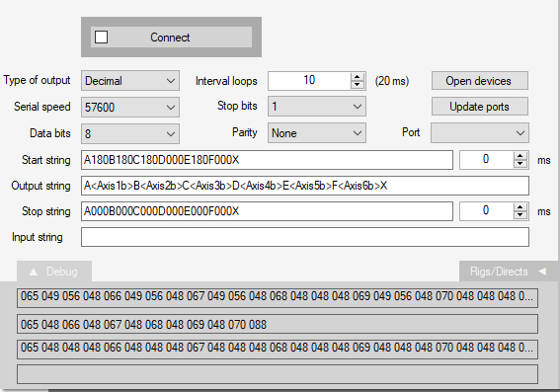Click the Serial speed label
The width and height of the screenshot is (560, 392).
pyautogui.click(x=42, y=107)
